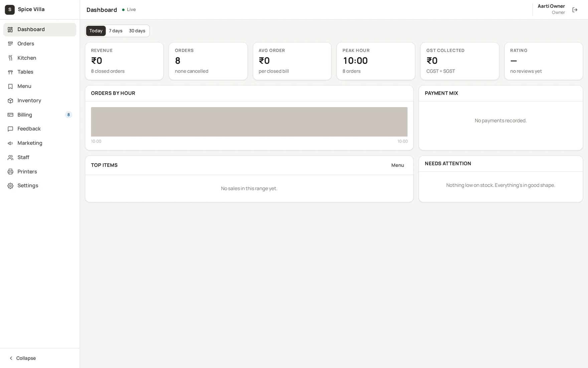Screen dimensions: 588x368
Task: Click the Kitchen utensils icon
Action: [x=10, y=58]
